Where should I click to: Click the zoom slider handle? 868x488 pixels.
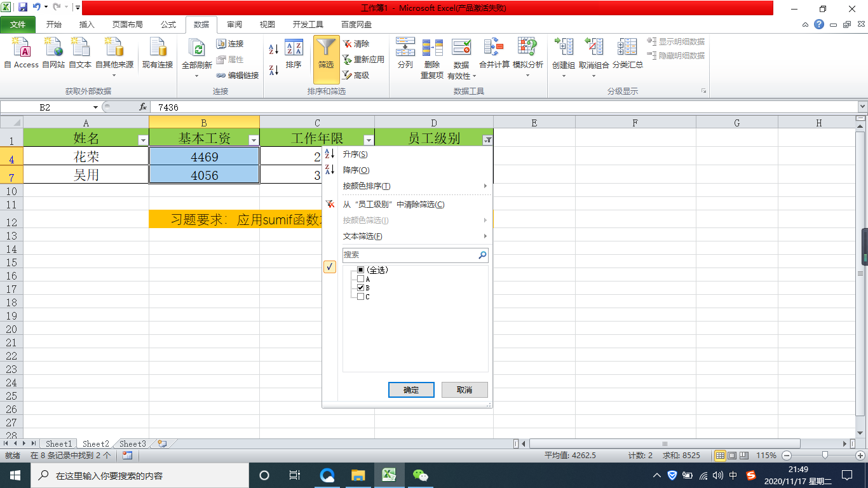[x=825, y=456]
